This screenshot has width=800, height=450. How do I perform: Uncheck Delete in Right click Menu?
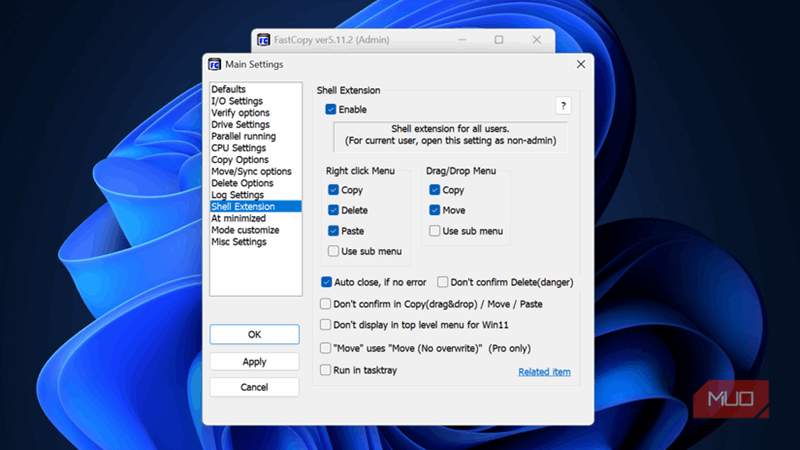333,210
